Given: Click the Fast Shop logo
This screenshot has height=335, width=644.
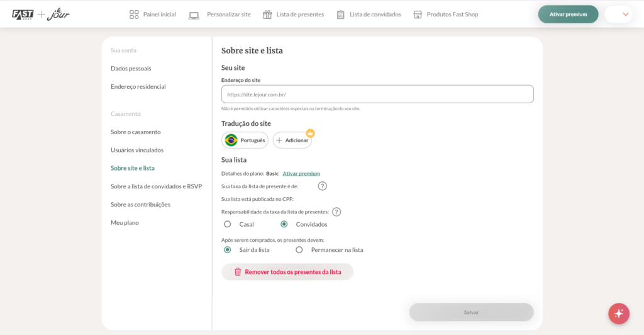Looking at the screenshot, I should [x=23, y=14].
